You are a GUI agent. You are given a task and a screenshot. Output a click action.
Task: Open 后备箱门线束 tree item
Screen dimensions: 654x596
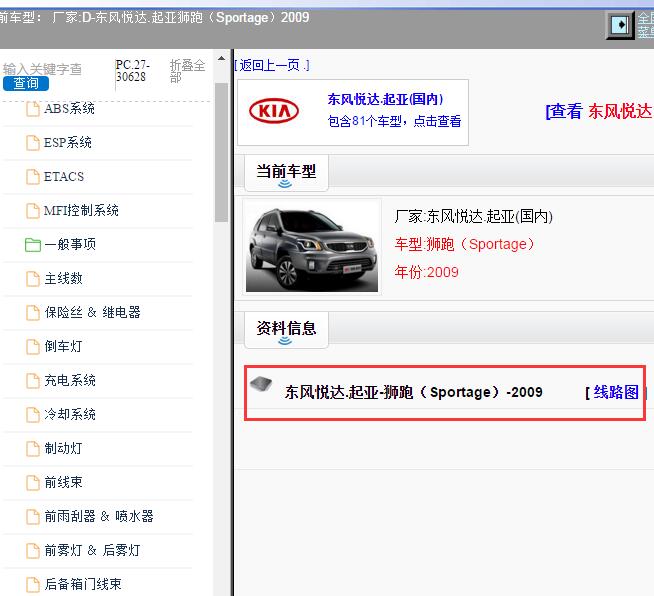coord(83,584)
